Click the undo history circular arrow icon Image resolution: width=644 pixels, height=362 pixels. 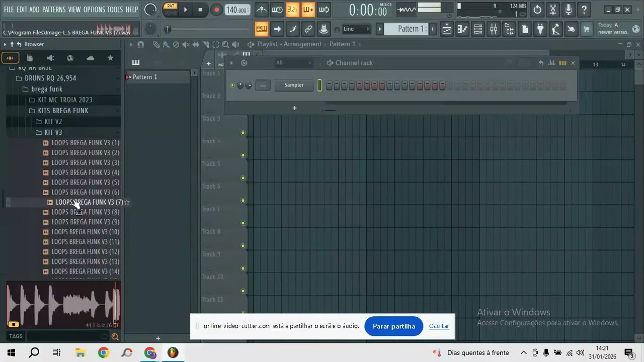[x=537, y=10]
